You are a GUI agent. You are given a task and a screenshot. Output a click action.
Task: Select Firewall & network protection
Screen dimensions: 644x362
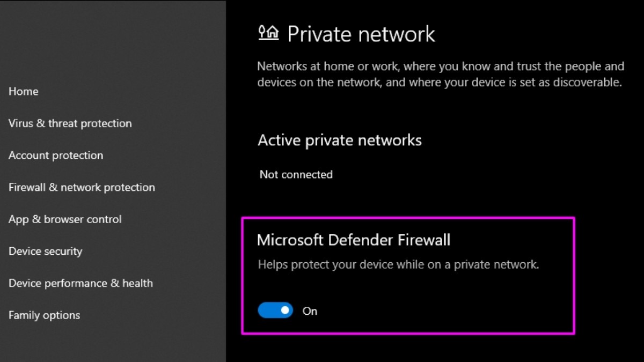point(82,188)
